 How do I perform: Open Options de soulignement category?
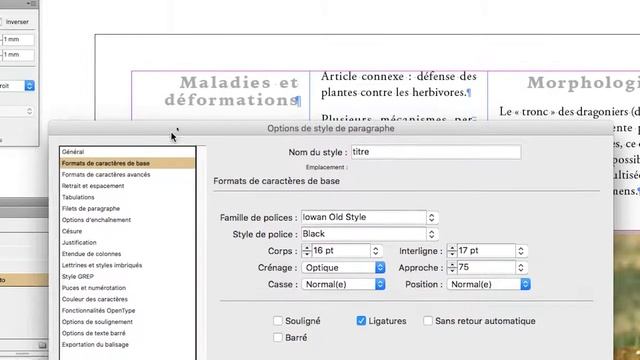tap(97, 322)
